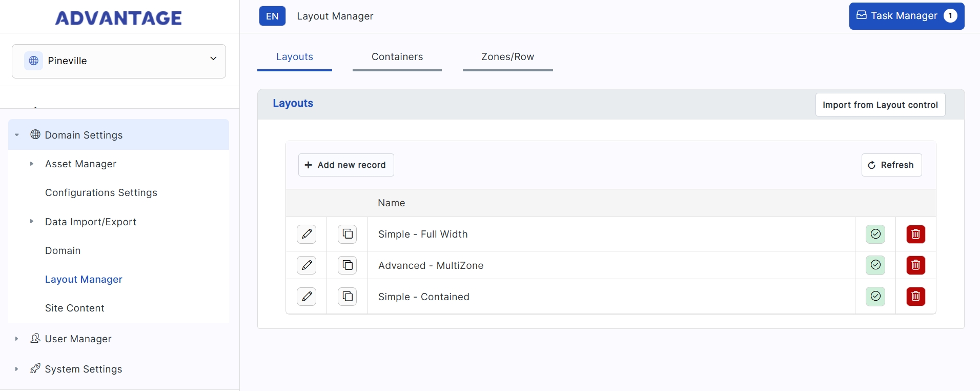Toggle green checkmark for Simple - Contained
The height and width of the screenshot is (391, 980).
875,297
